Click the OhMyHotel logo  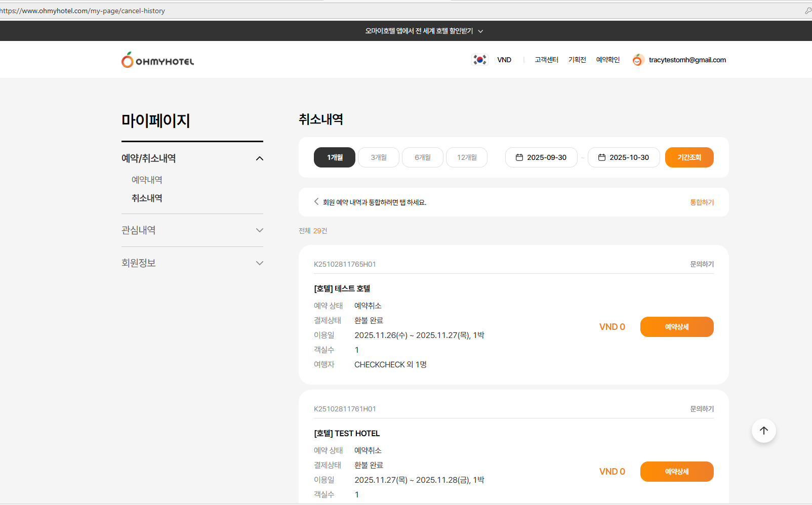(157, 60)
